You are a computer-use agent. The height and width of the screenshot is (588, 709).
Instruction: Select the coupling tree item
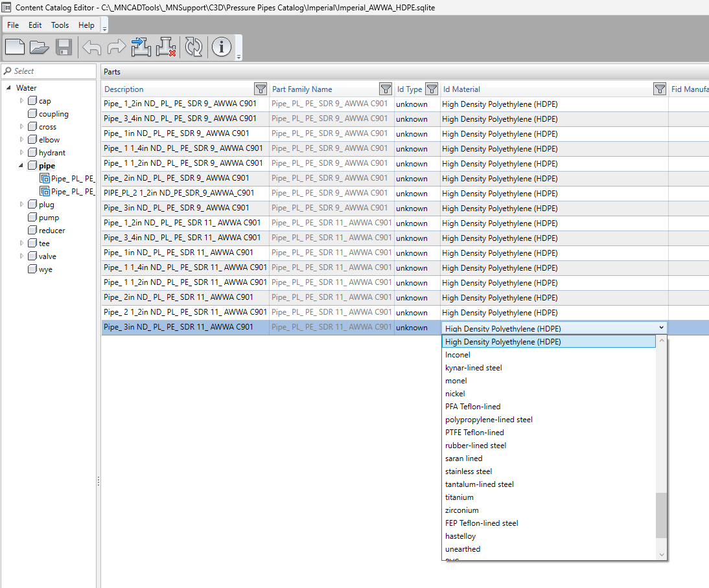pyautogui.click(x=48, y=114)
